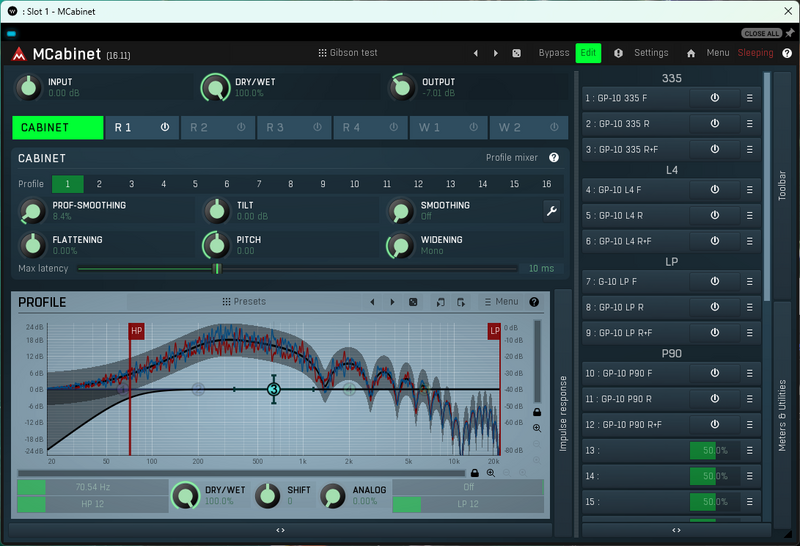
Task: Load previous preset with left arrow near Gibson test
Action: click(x=476, y=53)
